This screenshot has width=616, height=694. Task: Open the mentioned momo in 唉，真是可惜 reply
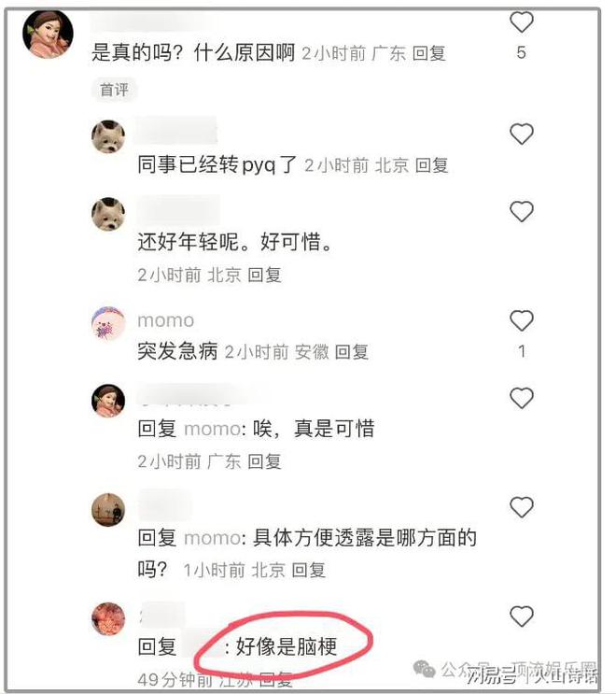coord(213,429)
